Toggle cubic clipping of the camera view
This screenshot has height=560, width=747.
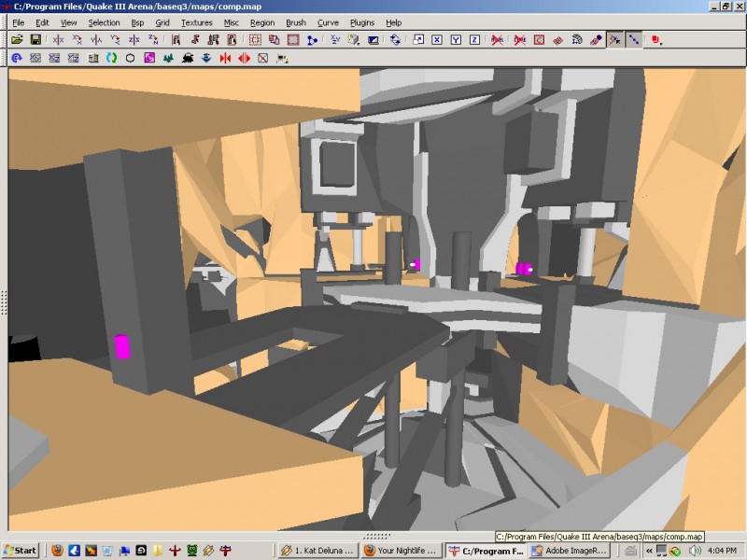tap(373, 40)
